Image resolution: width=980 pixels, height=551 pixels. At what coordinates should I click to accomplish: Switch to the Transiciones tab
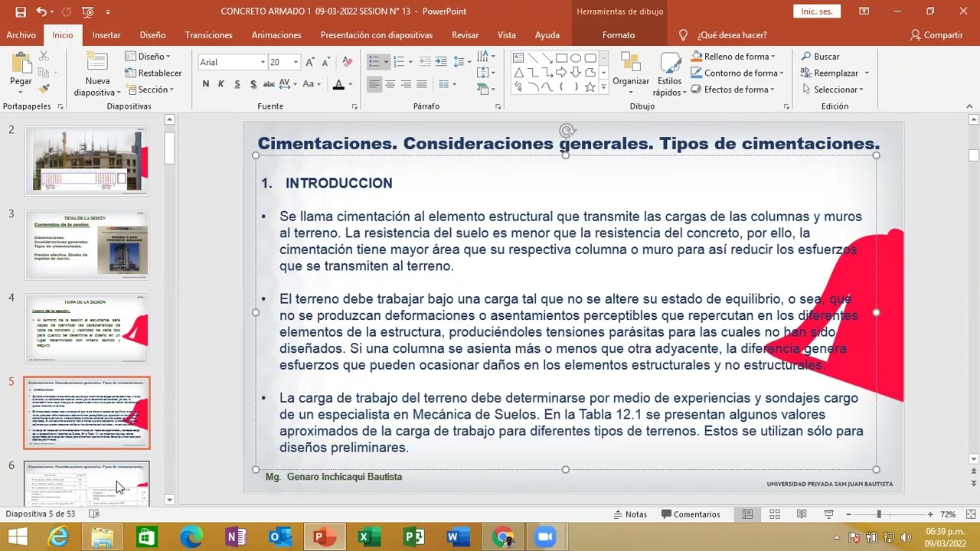pos(209,35)
